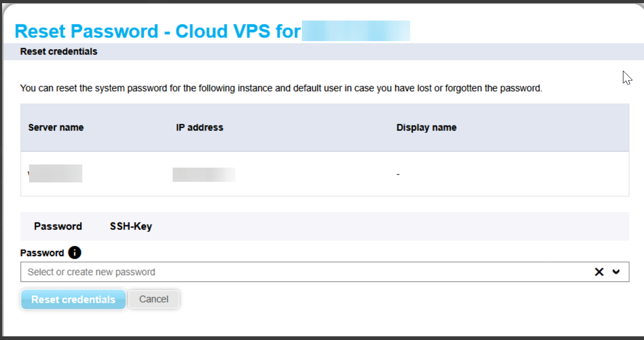Select the blurred server name cell
This screenshot has height=340, width=644.
[55, 173]
